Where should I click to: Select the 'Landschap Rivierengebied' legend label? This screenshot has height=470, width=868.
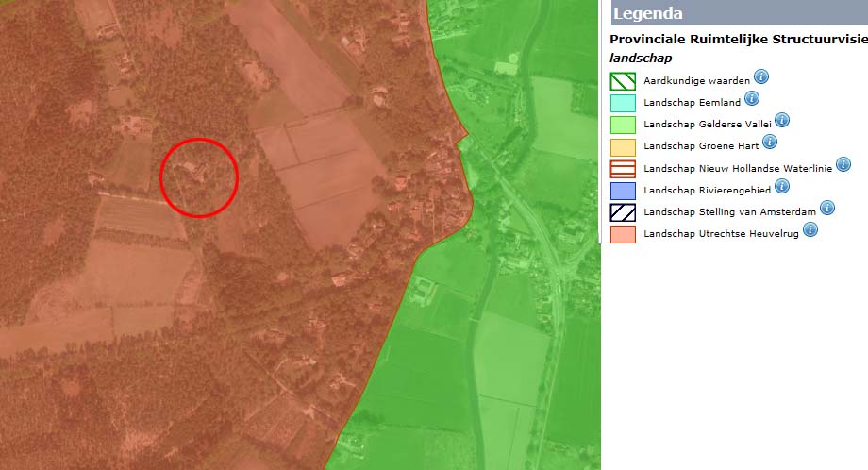pos(707,191)
